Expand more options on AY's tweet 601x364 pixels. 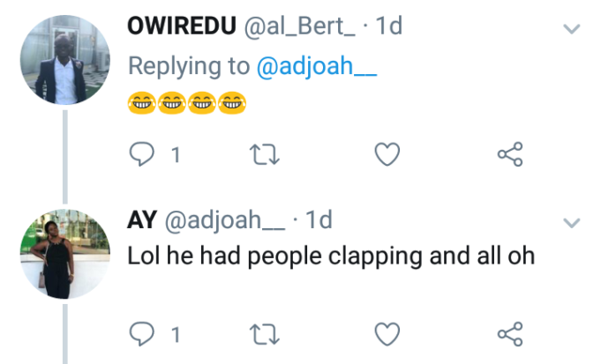(x=572, y=221)
